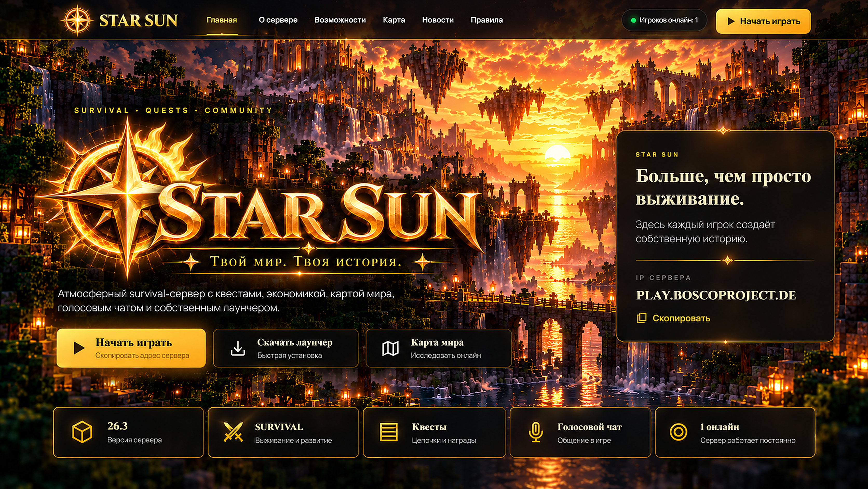Screen dimensions: 868x489
Task: Click Скопировать link under server IP
Action: pos(681,318)
